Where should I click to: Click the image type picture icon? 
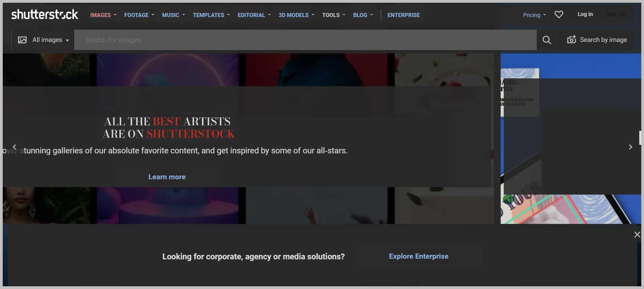point(22,40)
